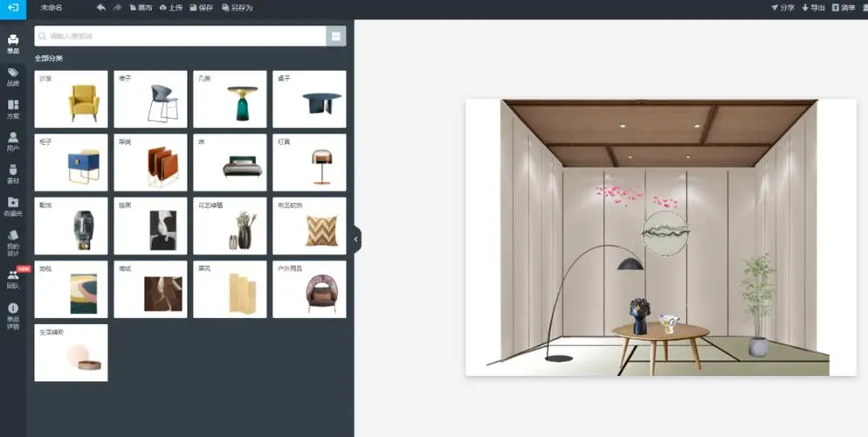Open the 团队 (team) sidebar item
Image resolution: width=868 pixels, height=437 pixels.
click(x=13, y=279)
